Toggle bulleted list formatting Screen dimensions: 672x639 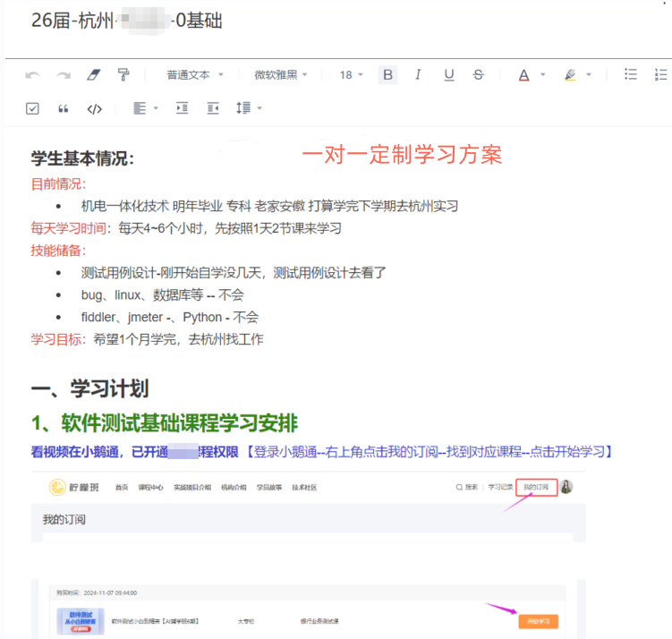(631, 75)
